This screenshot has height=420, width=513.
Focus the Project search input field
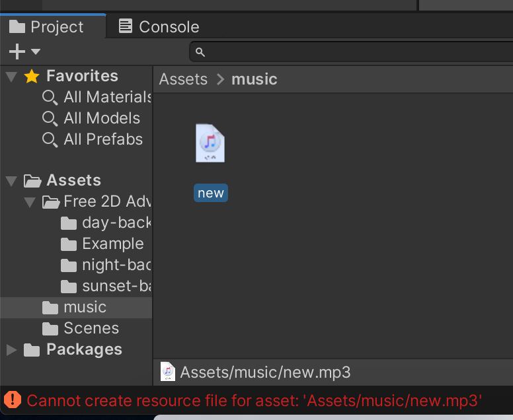[351, 52]
